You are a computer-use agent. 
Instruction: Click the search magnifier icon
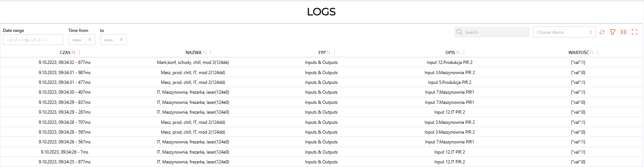tap(460, 32)
